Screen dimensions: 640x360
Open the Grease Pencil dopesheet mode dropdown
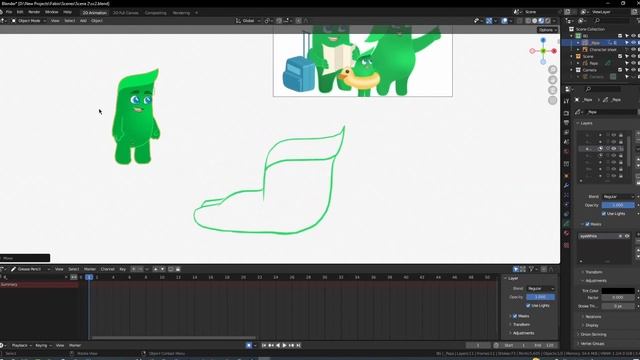coord(31,269)
